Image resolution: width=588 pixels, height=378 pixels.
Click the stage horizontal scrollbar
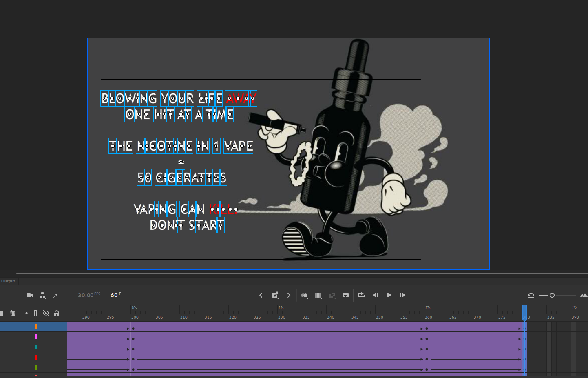(302, 273)
